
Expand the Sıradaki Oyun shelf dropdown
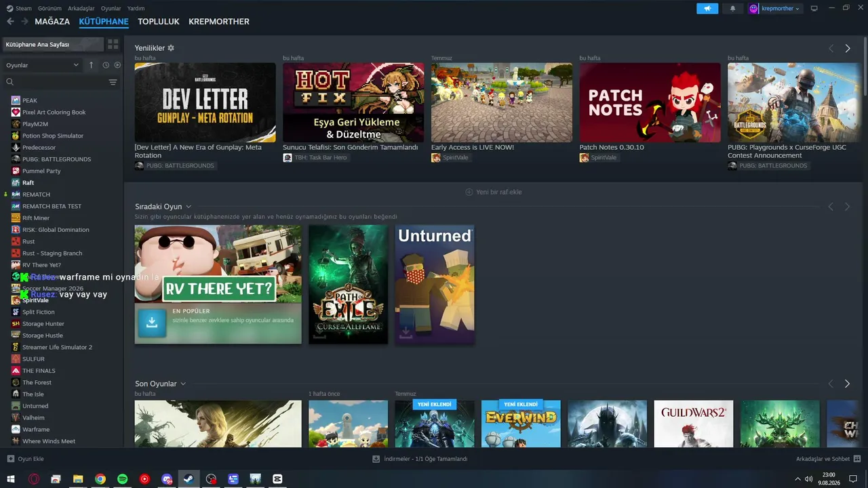(189, 207)
